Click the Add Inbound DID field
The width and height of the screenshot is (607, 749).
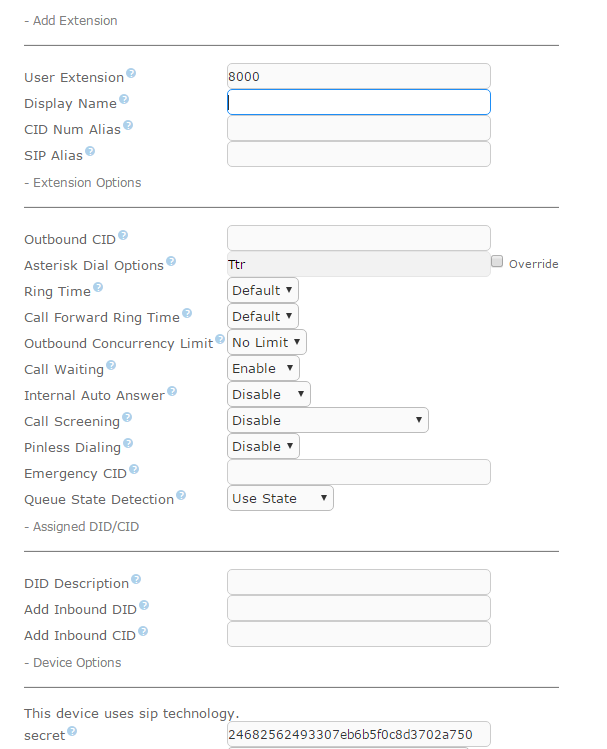pyautogui.click(x=358, y=608)
